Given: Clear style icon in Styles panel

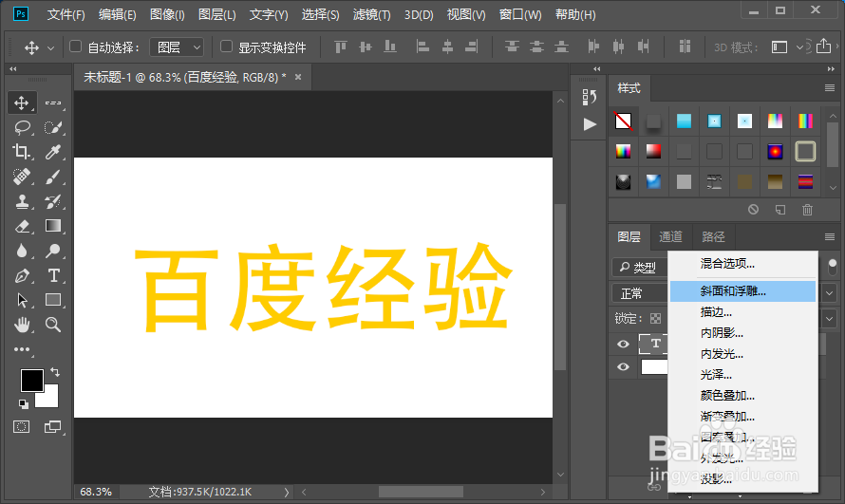Looking at the screenshot, I should click(x=754, y=210).
